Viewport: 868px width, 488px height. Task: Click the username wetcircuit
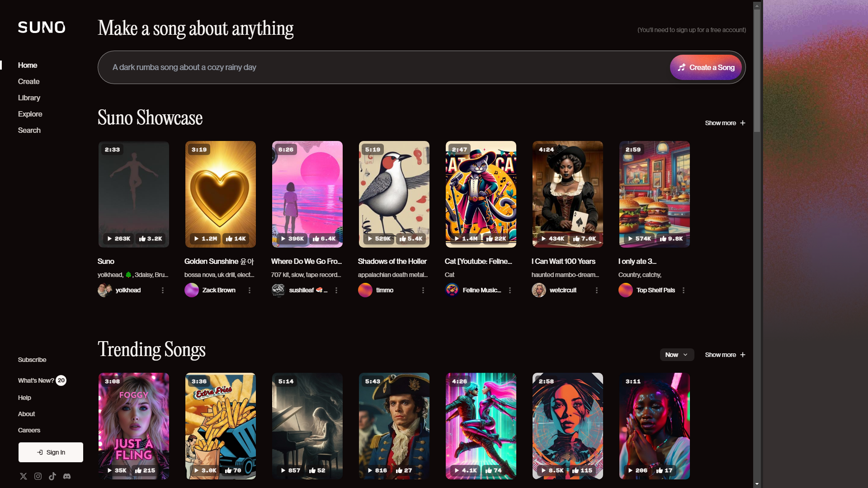[563, 290]
